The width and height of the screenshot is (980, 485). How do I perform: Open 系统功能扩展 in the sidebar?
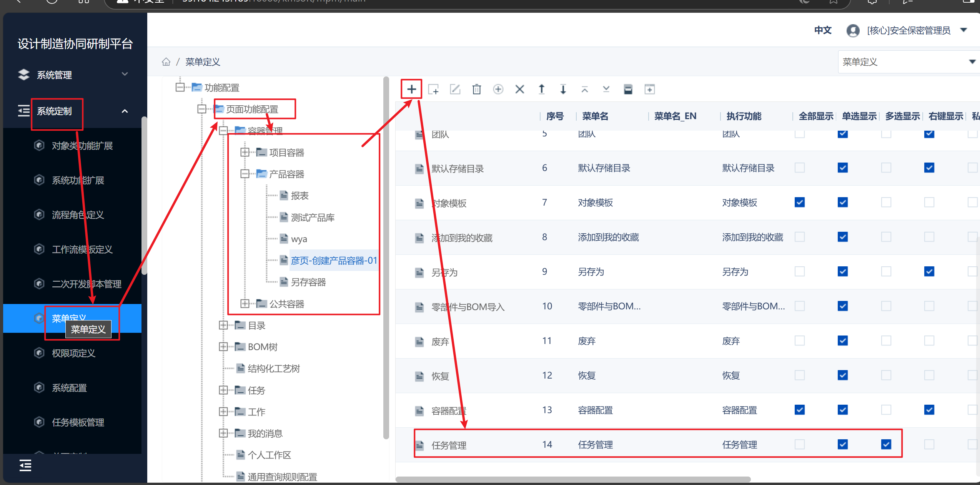coord(78,180)
